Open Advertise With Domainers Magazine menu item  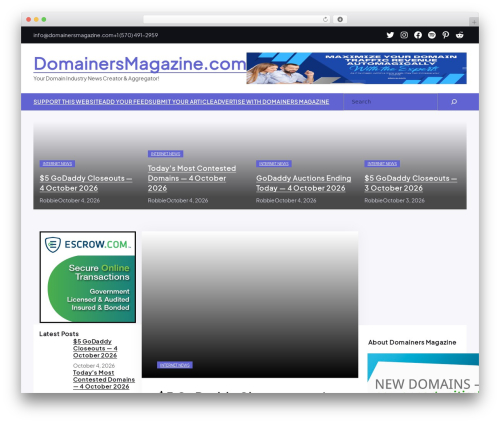point(273,102)
